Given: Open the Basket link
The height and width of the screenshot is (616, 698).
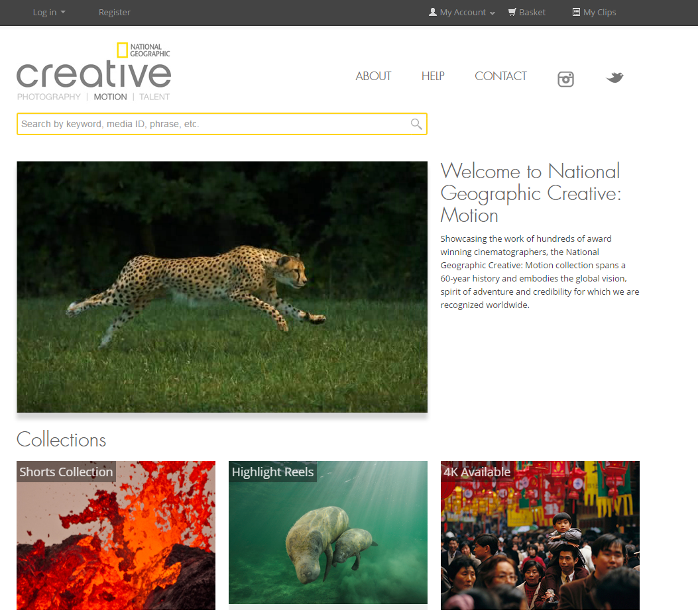Looking at the screenshot, I should 532,13.
